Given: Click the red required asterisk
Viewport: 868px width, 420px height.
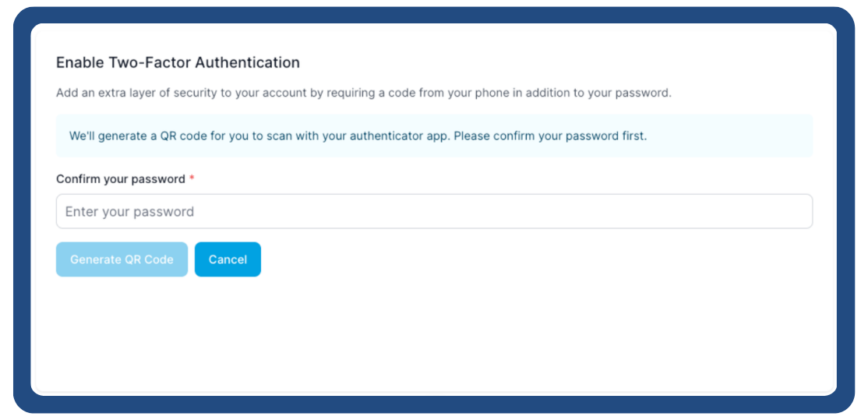Looking at the screenshot, I should point(192,178).
